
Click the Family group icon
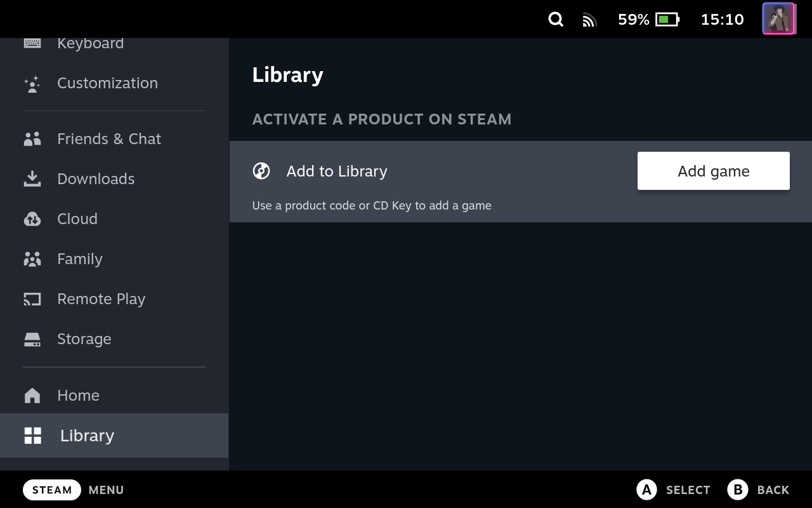pyautogui.click(x=32, y=259)
